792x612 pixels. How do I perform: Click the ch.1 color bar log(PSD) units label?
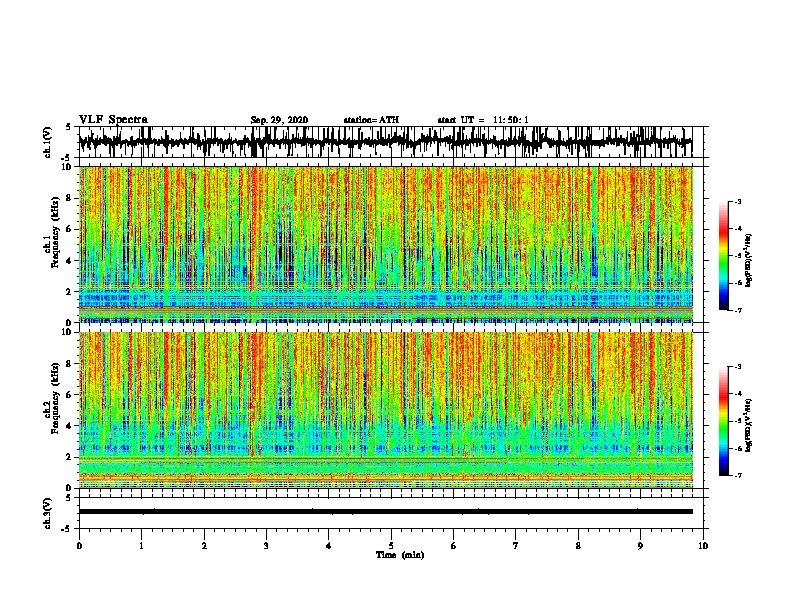click(x=748, y=260)
